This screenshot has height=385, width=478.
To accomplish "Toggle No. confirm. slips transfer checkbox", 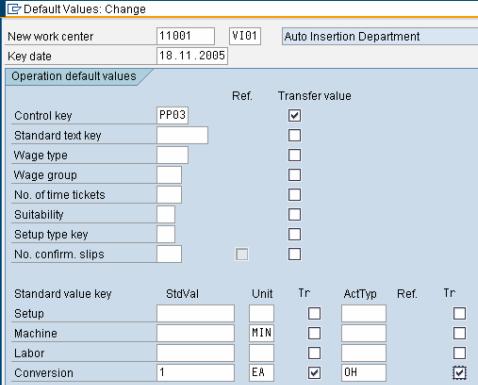I will coord(294,254).
